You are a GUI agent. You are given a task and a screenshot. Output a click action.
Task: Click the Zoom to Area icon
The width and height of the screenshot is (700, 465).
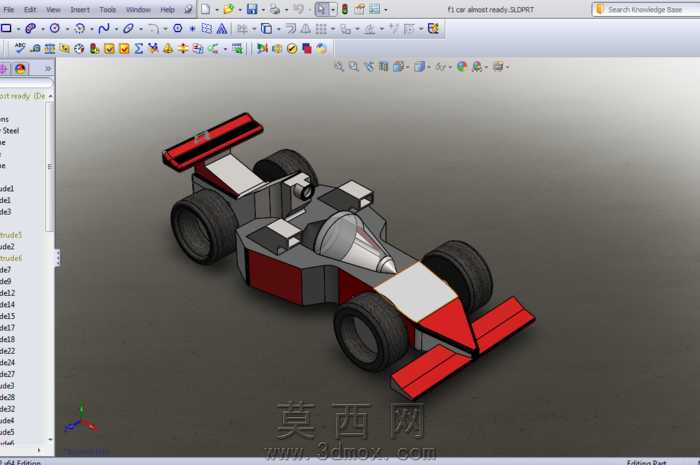(354, 66)
